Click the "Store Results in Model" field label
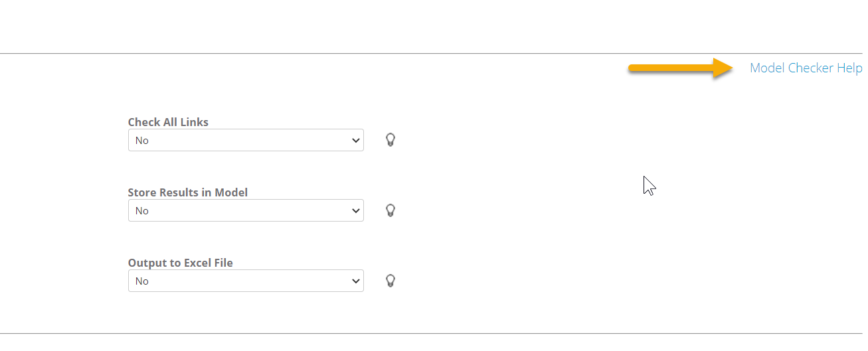The image size is (868, 351). coord(187,192)
